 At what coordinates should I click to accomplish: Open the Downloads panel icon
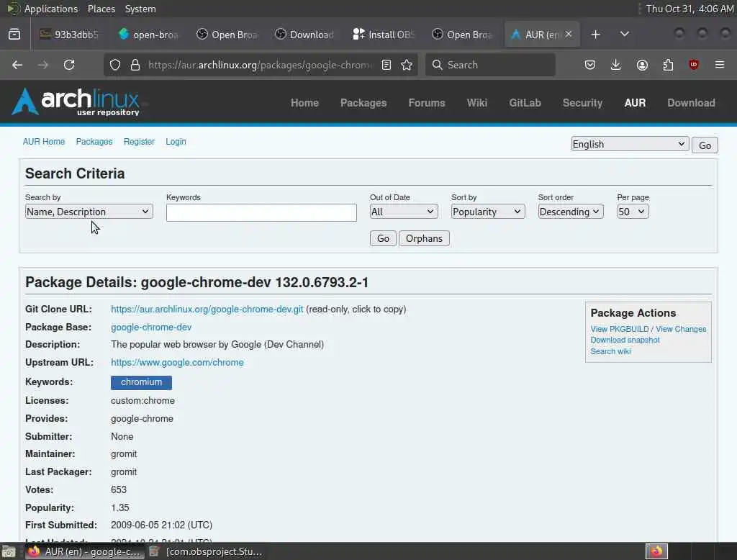coord(616,65)
